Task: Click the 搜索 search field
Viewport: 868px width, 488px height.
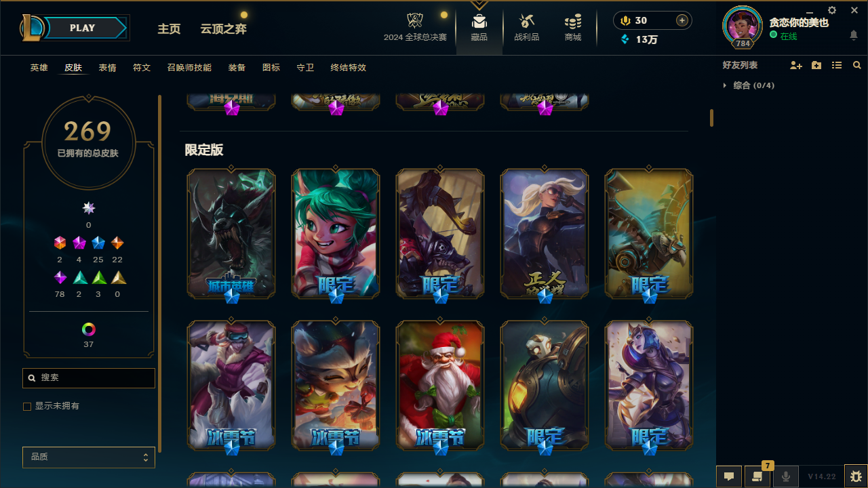Action: pos(89,378)
